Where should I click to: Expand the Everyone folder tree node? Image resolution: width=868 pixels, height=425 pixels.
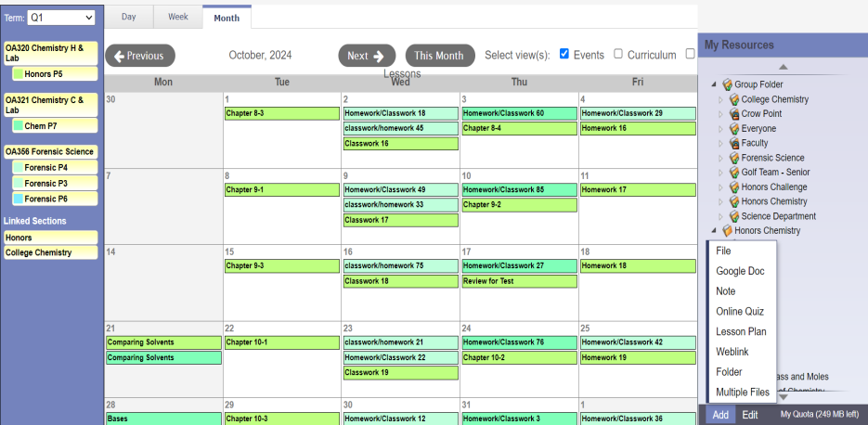tap(720, 129)
